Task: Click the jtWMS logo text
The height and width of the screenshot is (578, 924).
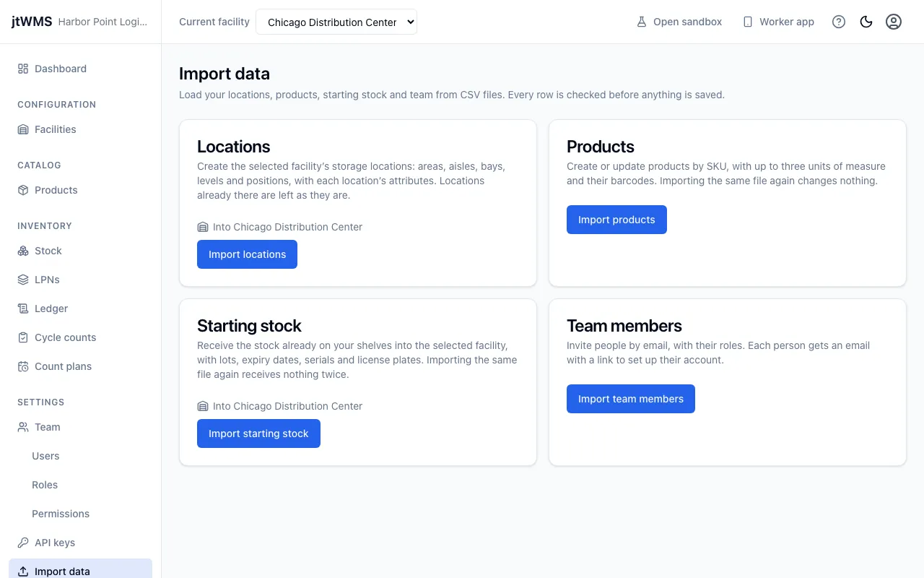Action: coord(32,22)
